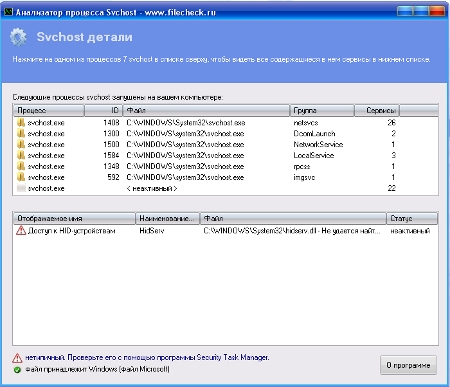Sort services by Статус column header
Image resolution: width=450 pixels, height=387 pixels.
point(412,218)
